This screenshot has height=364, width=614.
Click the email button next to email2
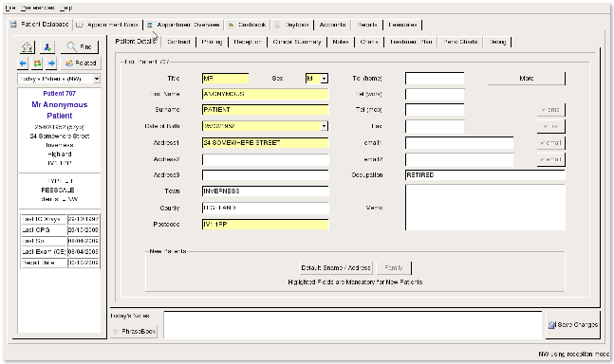[551, 159]
